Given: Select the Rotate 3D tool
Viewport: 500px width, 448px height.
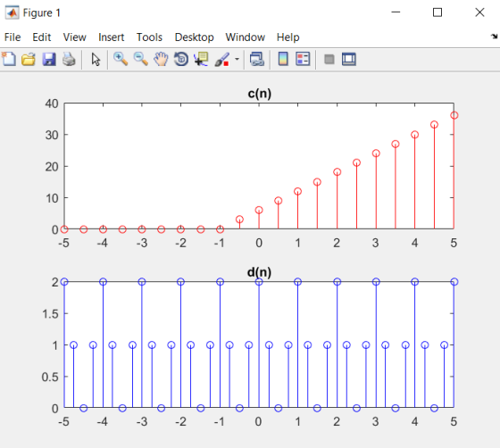Looking at the screenshot, I should click(x=181, y=59).
